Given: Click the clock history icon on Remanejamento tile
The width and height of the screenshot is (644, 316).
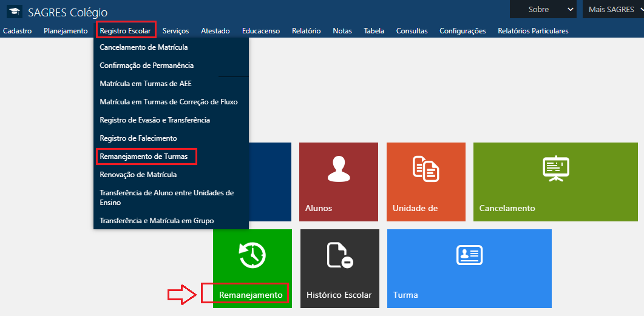Looking at the screenshot, I should [x=252, y=255].
